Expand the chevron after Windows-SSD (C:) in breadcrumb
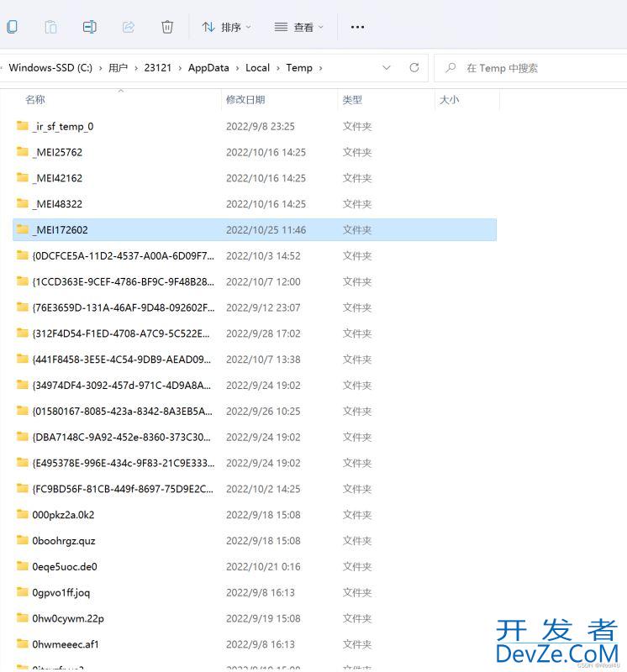The height and width of the screenshot is (672, 627). coord(100,68)
